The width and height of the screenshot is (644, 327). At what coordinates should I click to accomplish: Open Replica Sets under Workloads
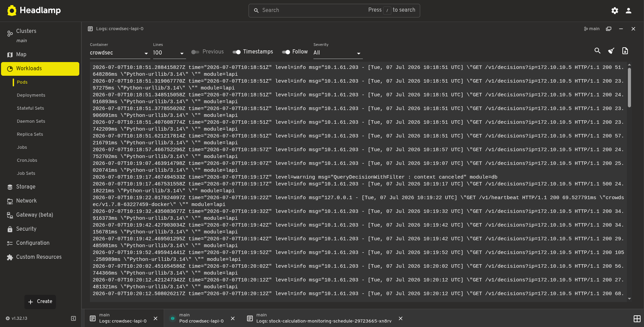pos(30,134)
